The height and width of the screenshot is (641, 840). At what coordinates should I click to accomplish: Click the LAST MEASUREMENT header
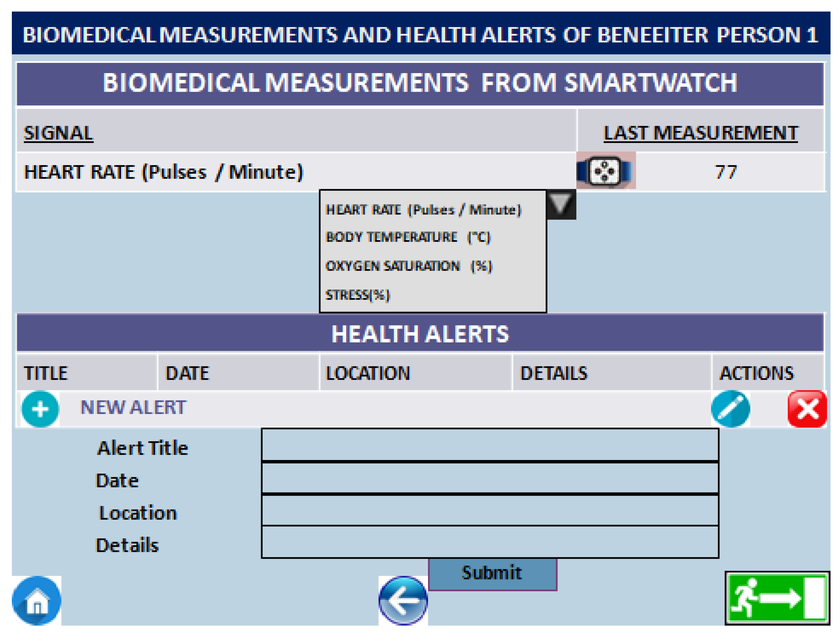[700, 133]
